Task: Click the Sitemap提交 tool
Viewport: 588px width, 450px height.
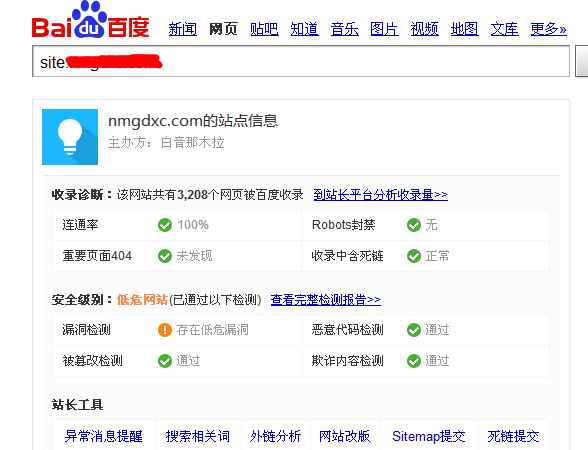Action: (x=429, y=436)
